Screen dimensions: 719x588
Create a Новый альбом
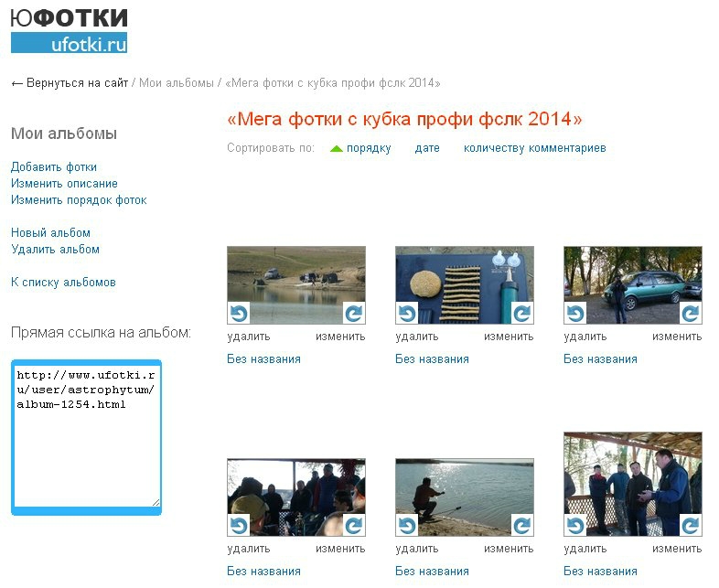[x=50, y=233]
